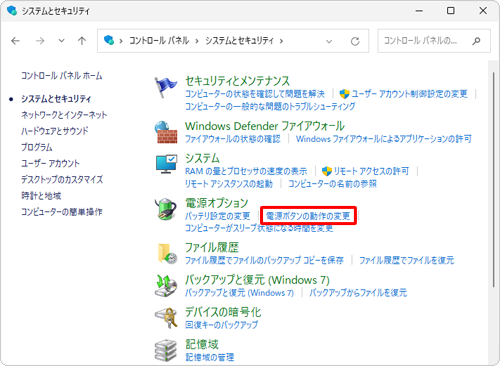Click 回復キーのバックアップ
The image size is (500, 366).
pos(222,325)
